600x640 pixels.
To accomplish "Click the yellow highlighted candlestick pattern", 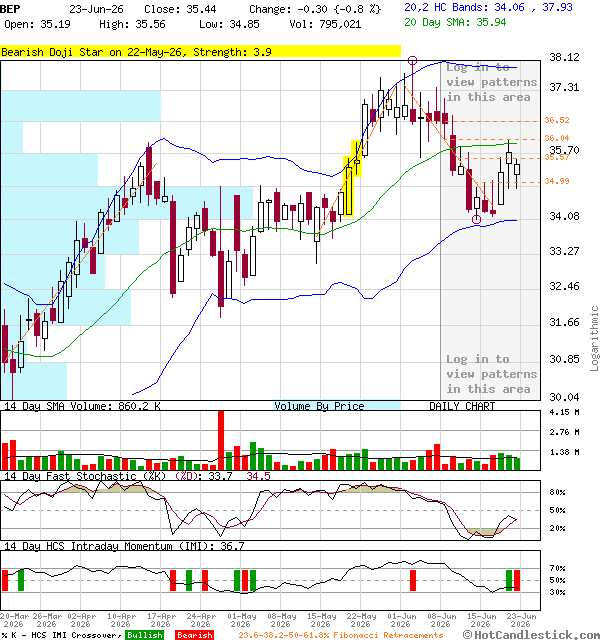I will [x=352, y=178].
